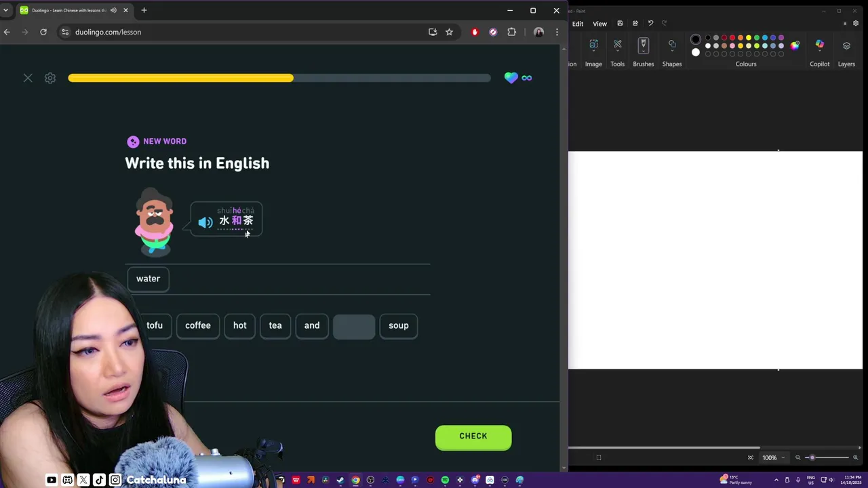This screenshot has height=488, width=868.
Task: Click the Chinese character 水
Action: (224, 220)
